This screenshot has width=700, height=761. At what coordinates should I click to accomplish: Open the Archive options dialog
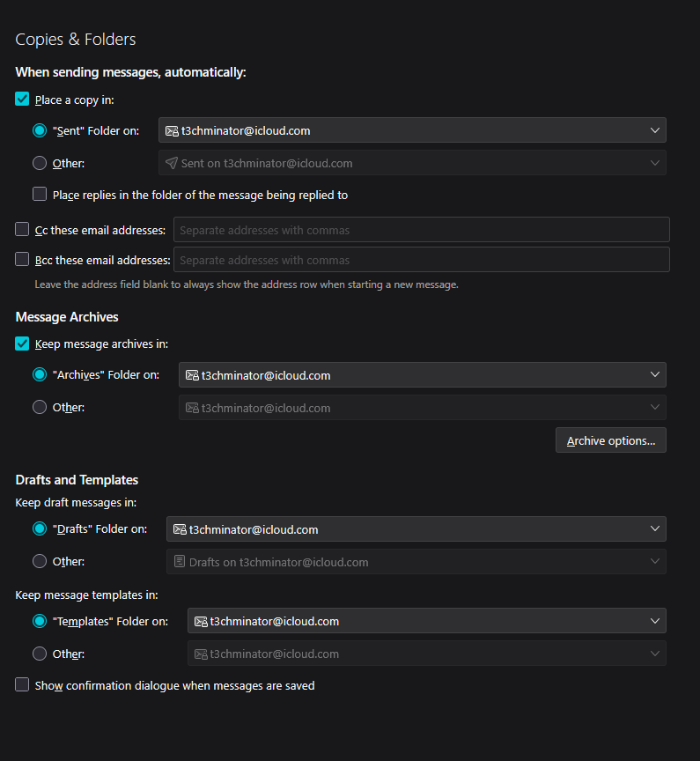click(x=610, y=440)
